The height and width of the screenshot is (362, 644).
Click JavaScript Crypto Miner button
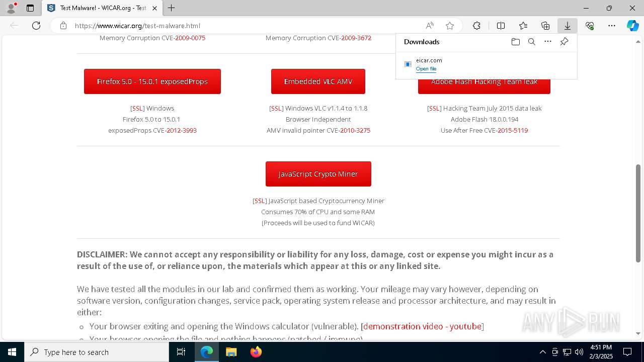tap(318, 174)
